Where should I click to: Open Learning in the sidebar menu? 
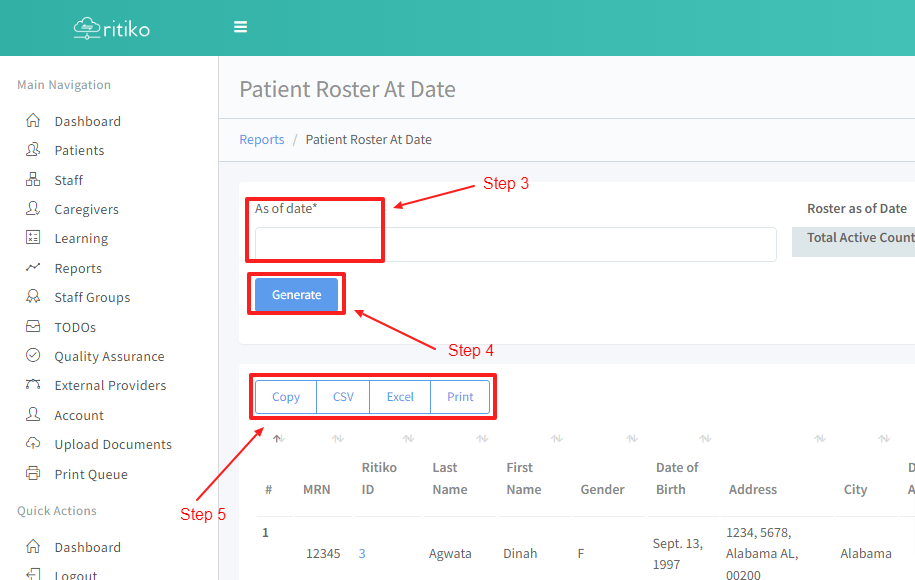(81, 239)
